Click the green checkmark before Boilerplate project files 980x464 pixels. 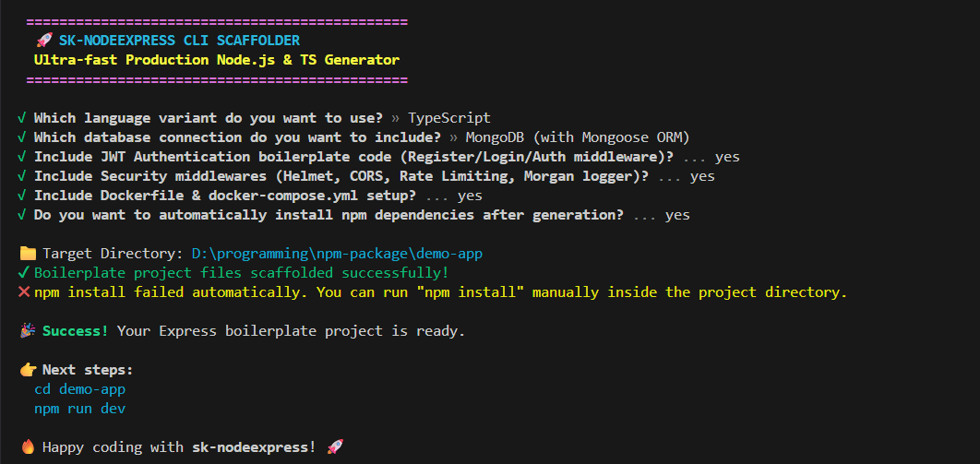[24, 273]
